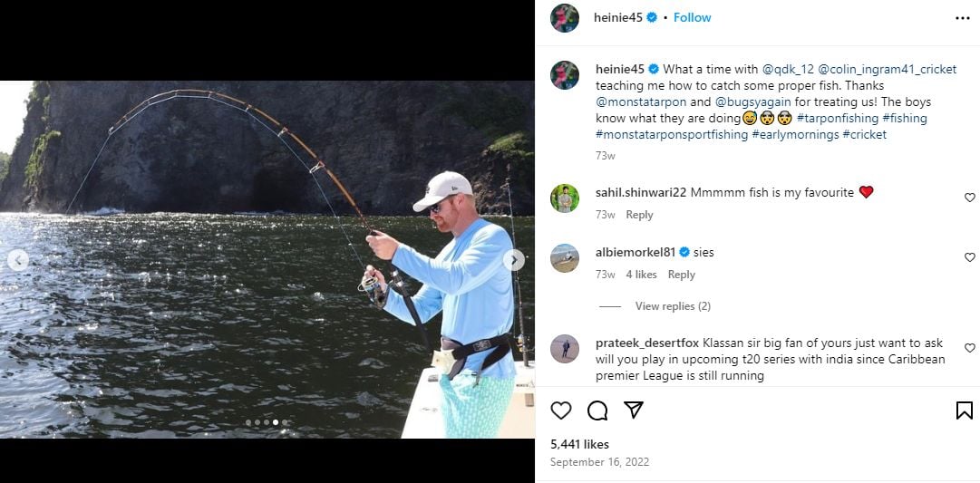Open the #tarponfishing hashtag
This screenshot has width=980, height=483.
coord(837,118)
